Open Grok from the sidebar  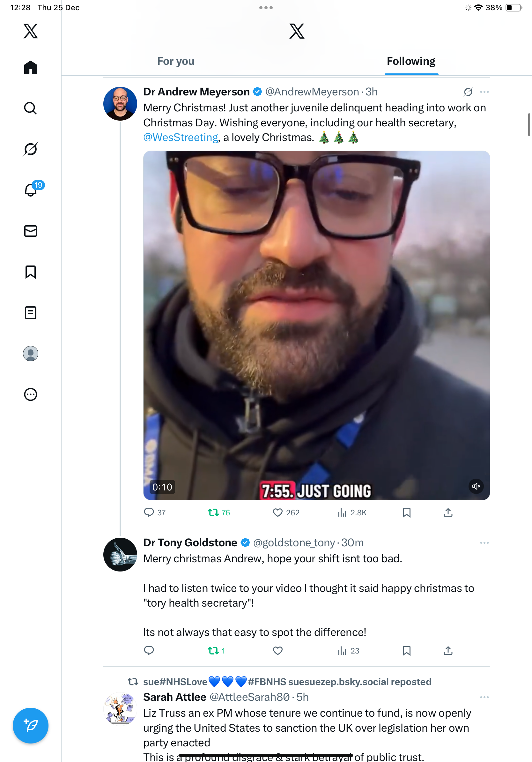coord(31,149)
